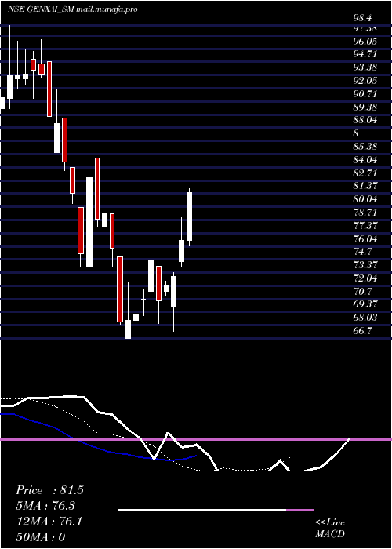Click the '50MA : 0' readout

coord(41,536)
